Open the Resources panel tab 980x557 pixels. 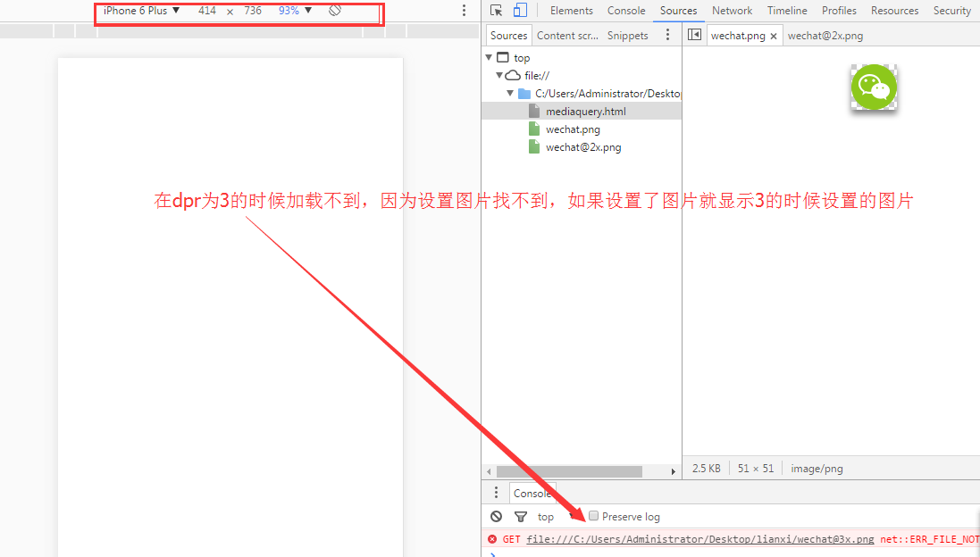click(894, 11)
